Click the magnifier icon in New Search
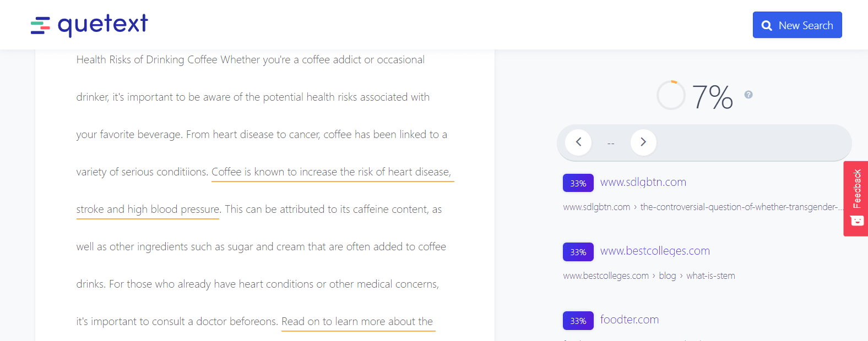The width and height of the screenshot is (868, 341). (767, 26)
